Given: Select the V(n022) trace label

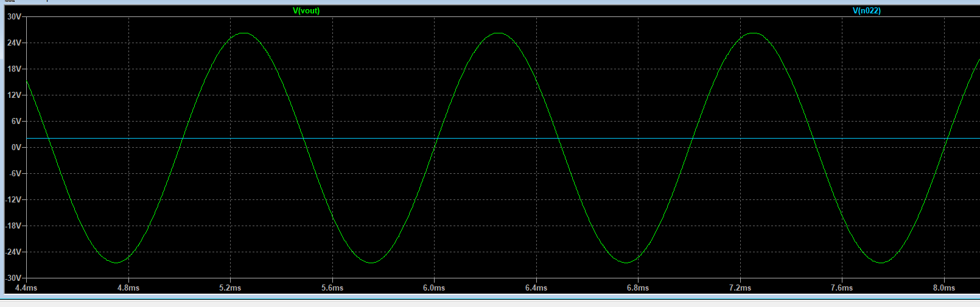Looking at the screenshot, I should click(866, 11).
